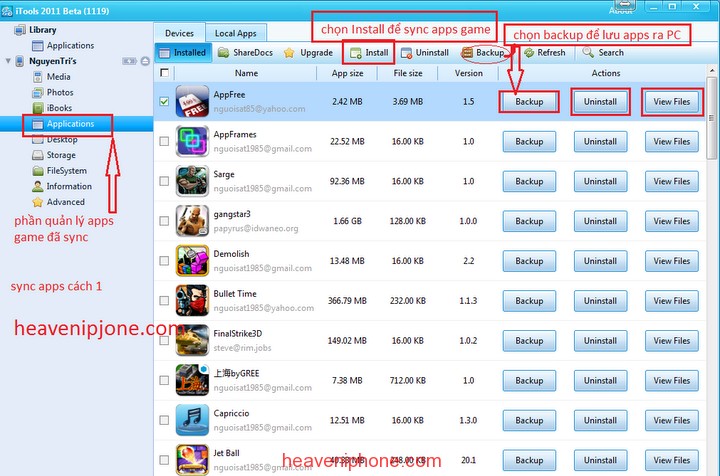This screenshot has width=720, height=476.
Task: Click the byGREE app icon
Action: (x=192, y=380)
